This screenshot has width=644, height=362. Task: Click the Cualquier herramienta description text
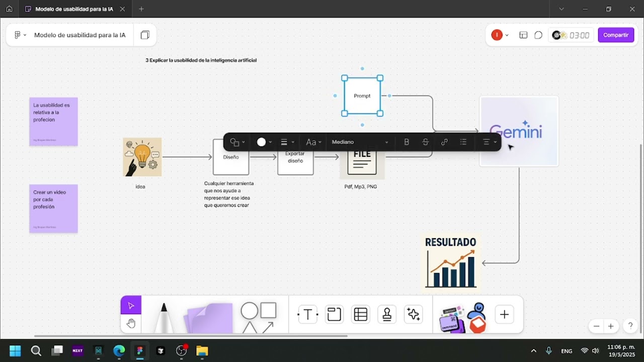click(229, 194)
